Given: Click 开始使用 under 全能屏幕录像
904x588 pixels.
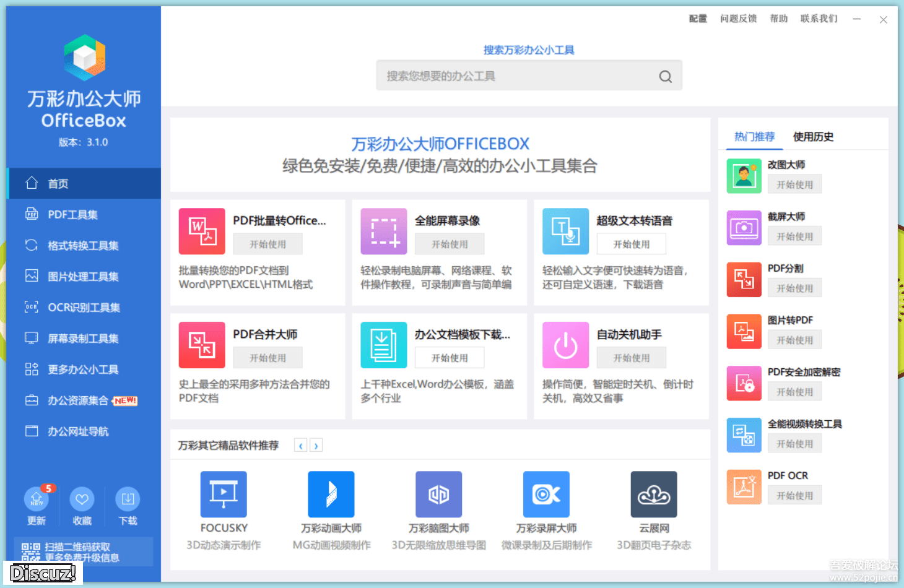Looking at the screenshot, I should click(450, 244).
